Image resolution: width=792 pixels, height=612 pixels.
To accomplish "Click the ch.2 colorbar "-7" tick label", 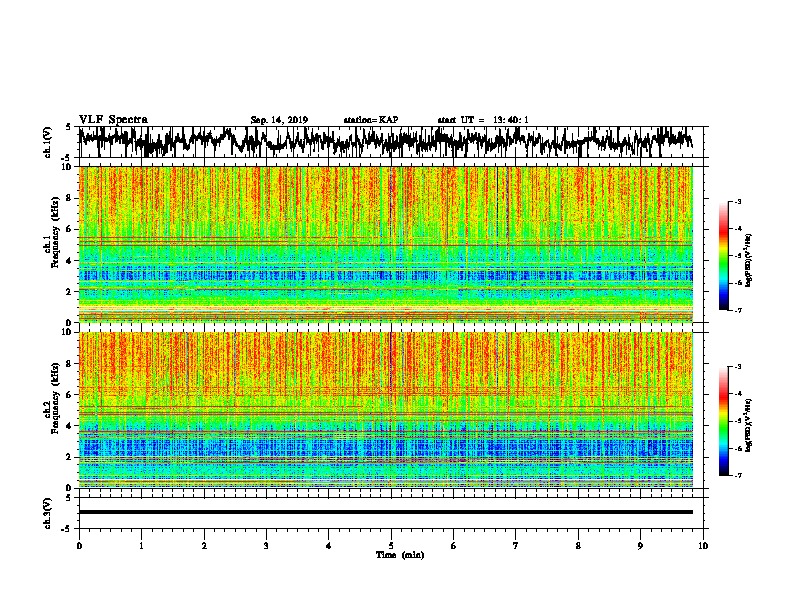I will point(737,476).
